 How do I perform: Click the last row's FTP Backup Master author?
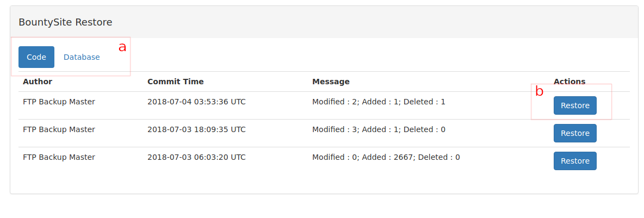click(x=59, y=157)
